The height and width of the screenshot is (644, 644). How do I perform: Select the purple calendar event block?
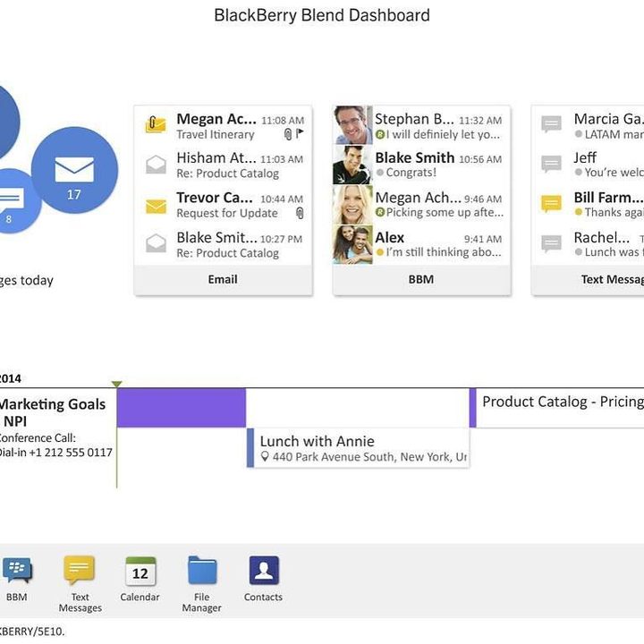point(181,408)
